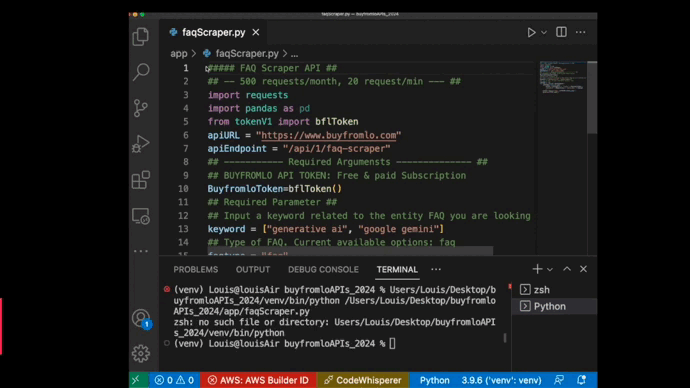Open the Accounts menu

point(141,319)
